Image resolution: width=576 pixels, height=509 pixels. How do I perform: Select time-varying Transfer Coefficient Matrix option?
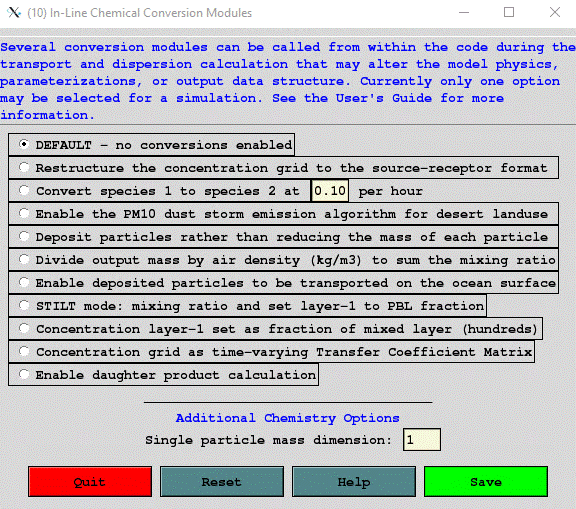tap(271, 352)
